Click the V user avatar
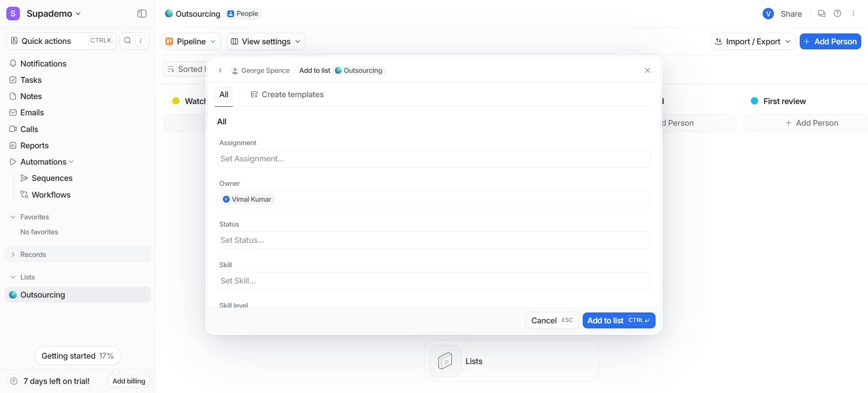The image size is (868, 393). [x=768, y=14]
